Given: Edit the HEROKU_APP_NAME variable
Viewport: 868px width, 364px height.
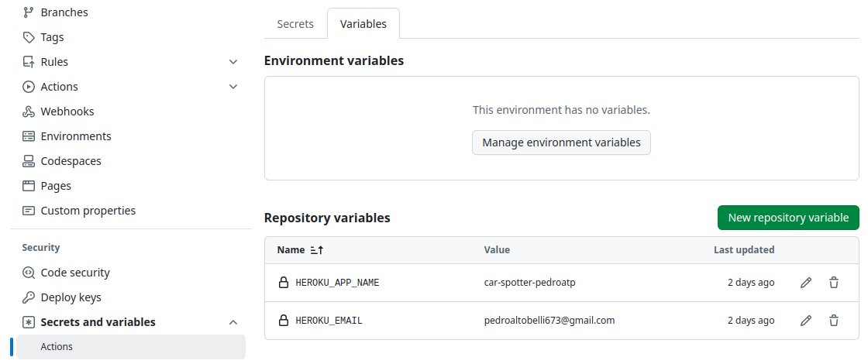Looking at the screenshot, I should 806,283.
